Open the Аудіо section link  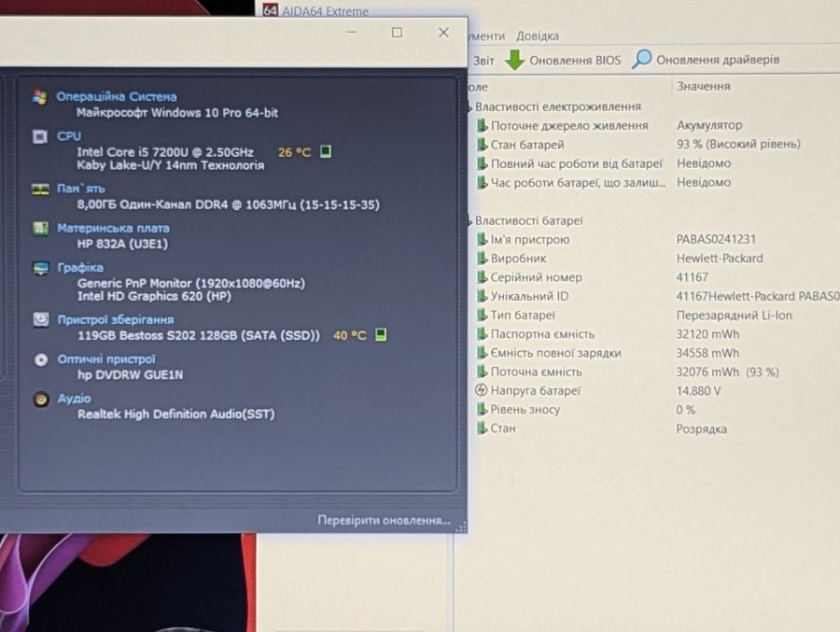pos(75,399)
